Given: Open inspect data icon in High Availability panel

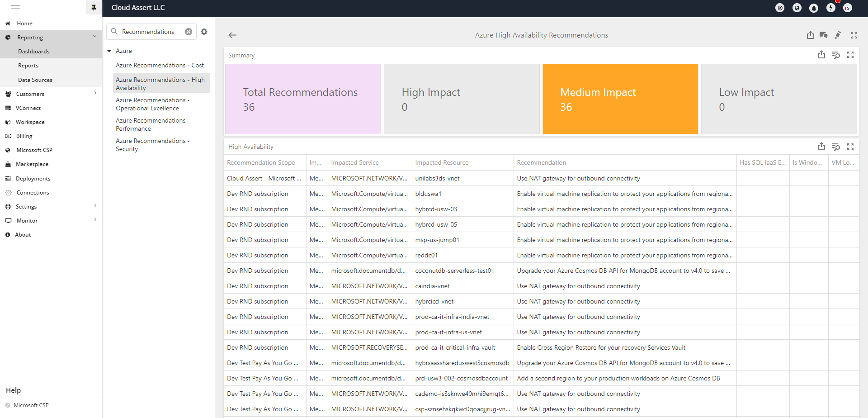Looking at the screenshot, I should pos(835,147).
